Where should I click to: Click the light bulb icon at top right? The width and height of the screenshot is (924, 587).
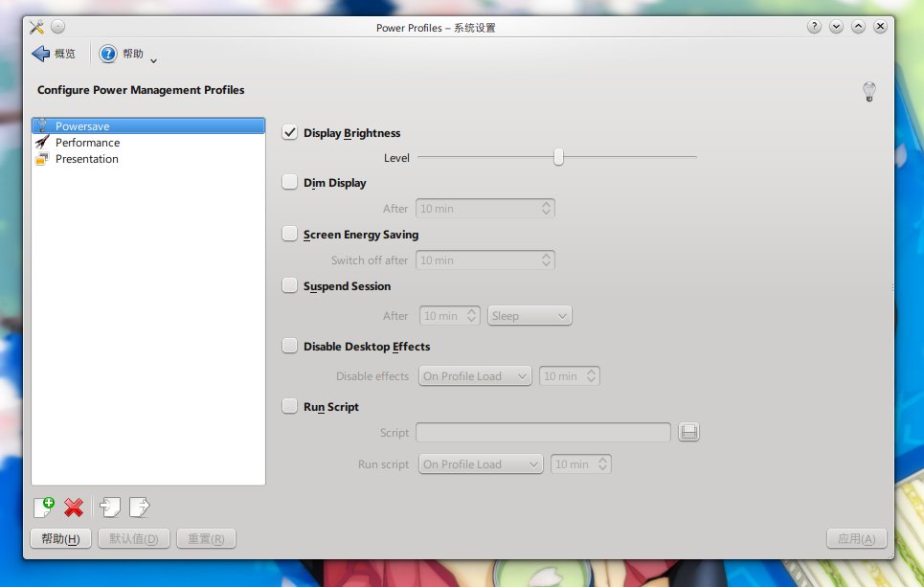point(869,91)
